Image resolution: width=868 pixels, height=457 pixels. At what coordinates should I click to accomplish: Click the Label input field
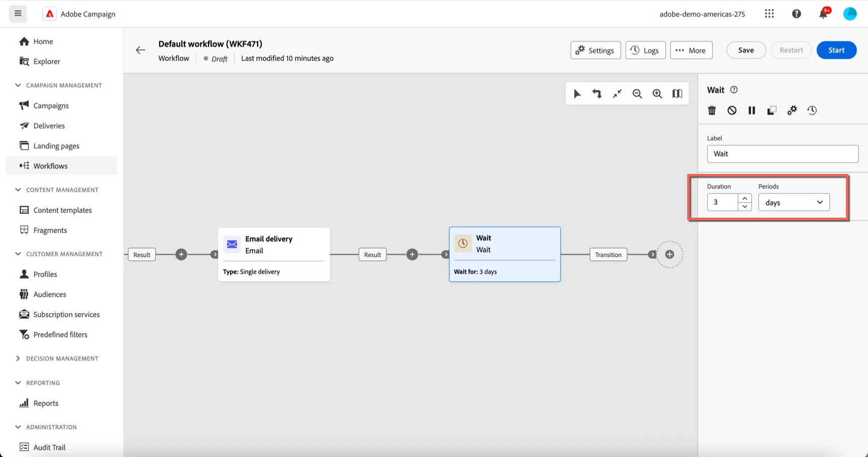click(x=783, y=154)
